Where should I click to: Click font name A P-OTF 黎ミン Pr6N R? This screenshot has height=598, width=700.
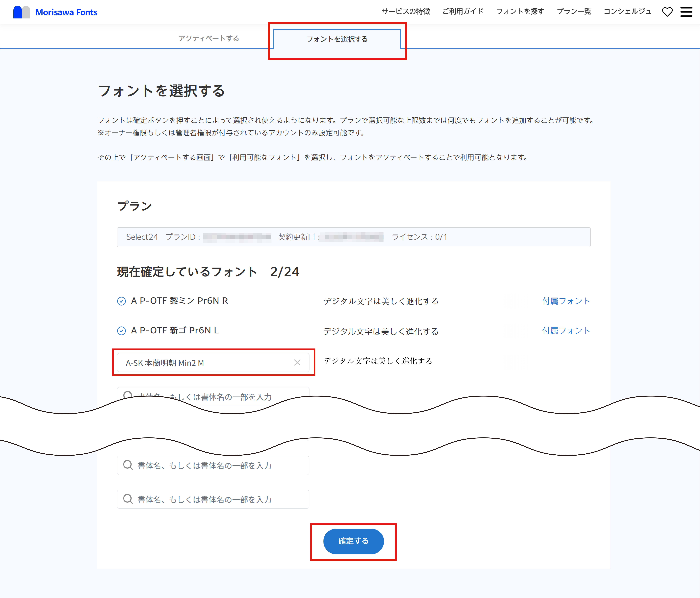pyautogui.click(x=179, y=301)
